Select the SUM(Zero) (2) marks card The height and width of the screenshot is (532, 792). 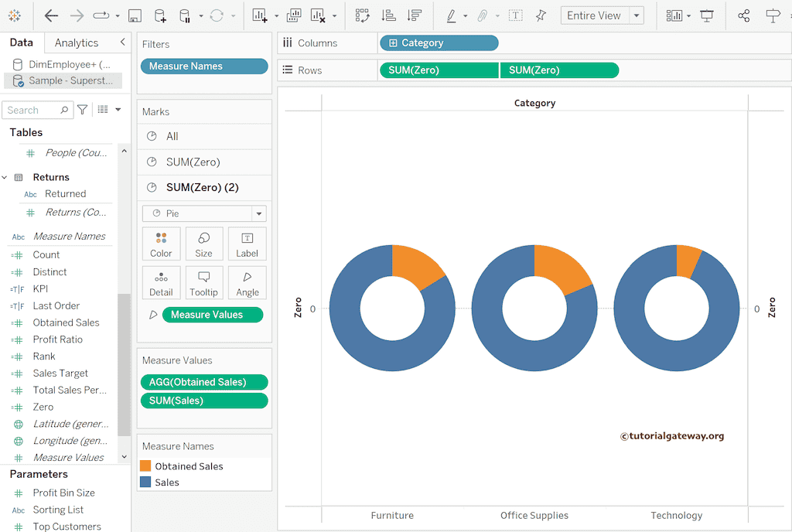pos(204,187)
